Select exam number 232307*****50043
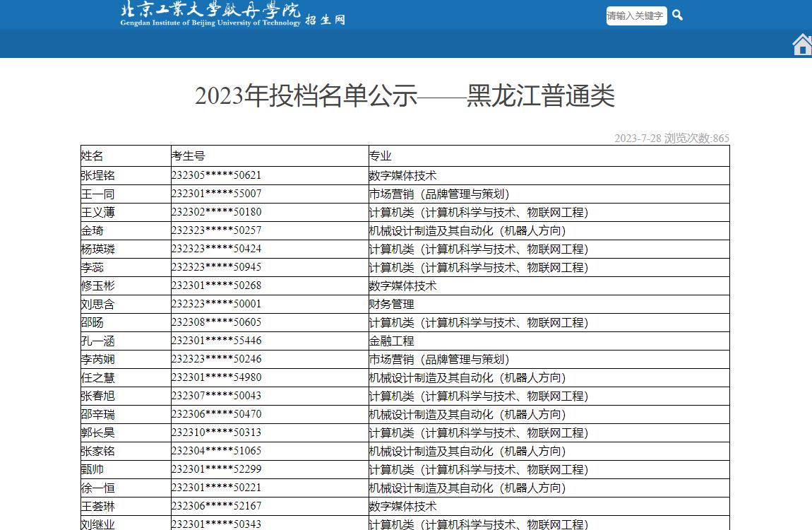The width and height of the screenshot is (812, 530). (x=217, y=396)
